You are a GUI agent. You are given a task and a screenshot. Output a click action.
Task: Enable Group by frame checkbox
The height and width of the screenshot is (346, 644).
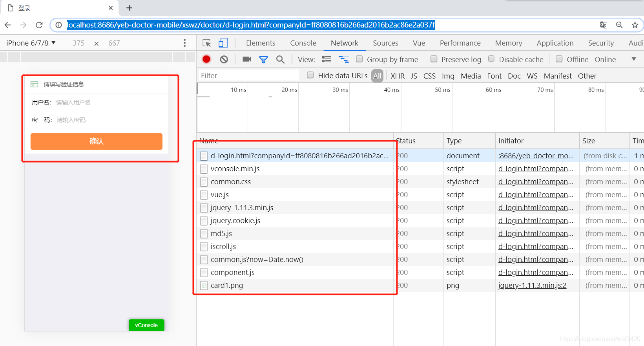pyautogui.click(x=359, y=59)
